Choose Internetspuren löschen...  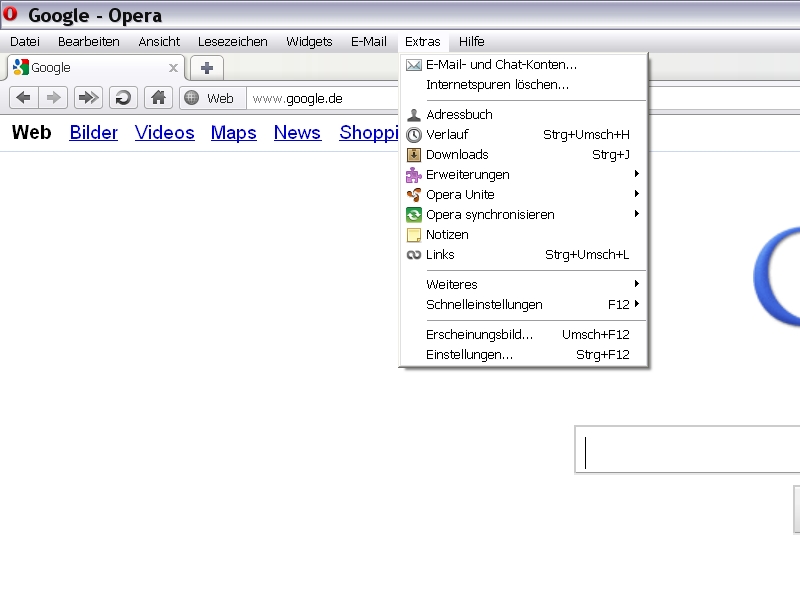pyautogui.click(x=523, y=85)
